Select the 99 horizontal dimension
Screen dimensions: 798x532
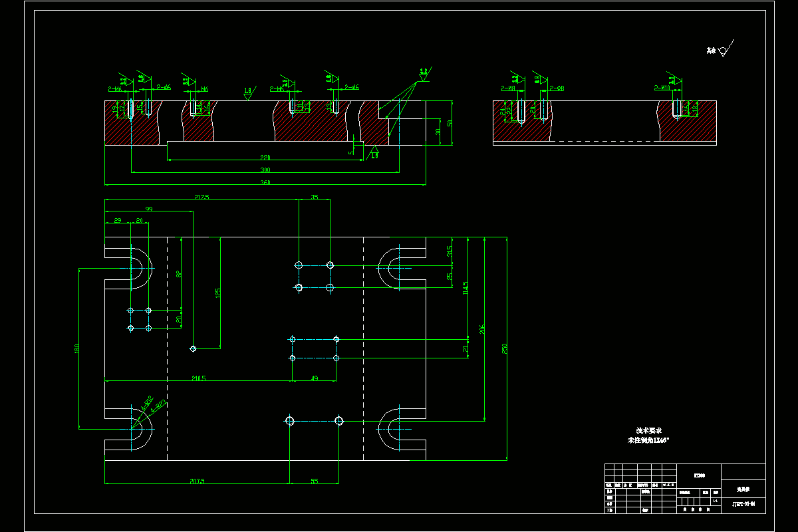[x=148, y=209]
